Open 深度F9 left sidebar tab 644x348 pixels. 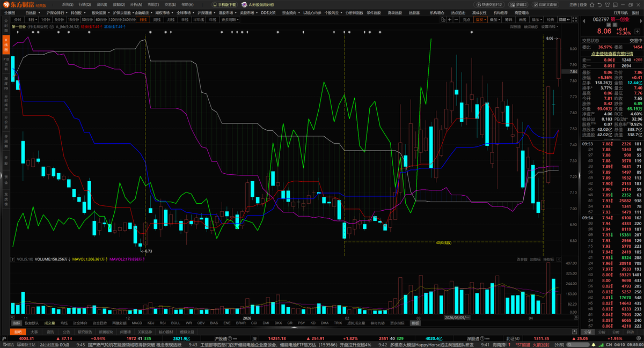pos(6,82)
